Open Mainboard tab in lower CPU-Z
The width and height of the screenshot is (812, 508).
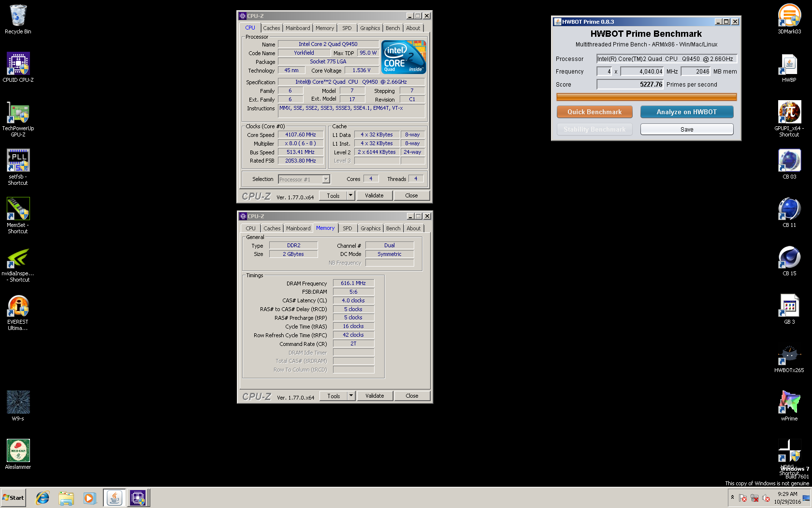pos(298,228)
